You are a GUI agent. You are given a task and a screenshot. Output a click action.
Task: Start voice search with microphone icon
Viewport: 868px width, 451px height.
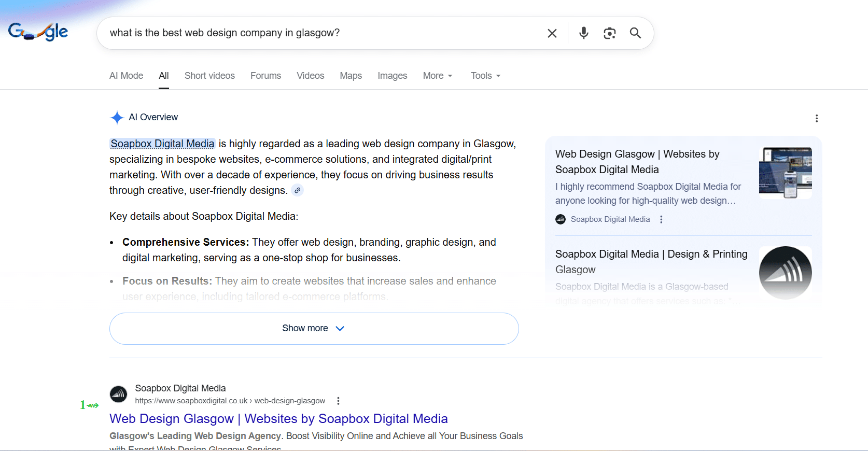(584, 33)
